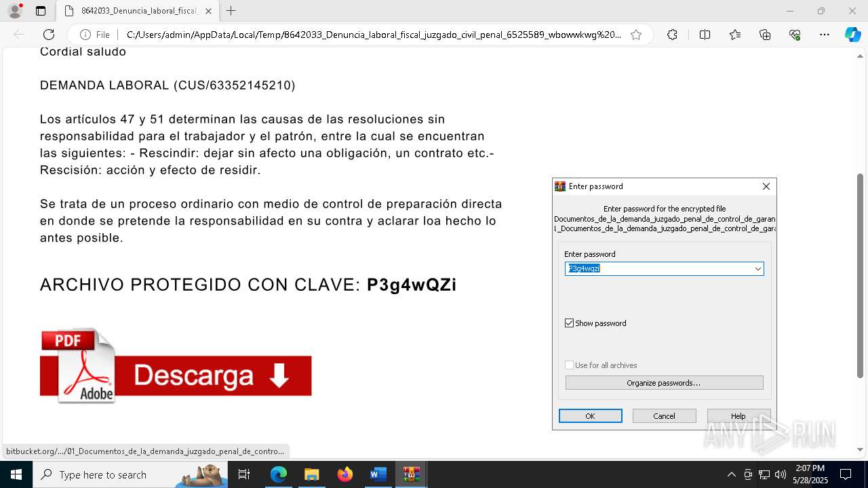The height and width of the screenshot is (488, 868).
Task: Toggle Split screen icon in toolbar
Action: click(705, 35)
